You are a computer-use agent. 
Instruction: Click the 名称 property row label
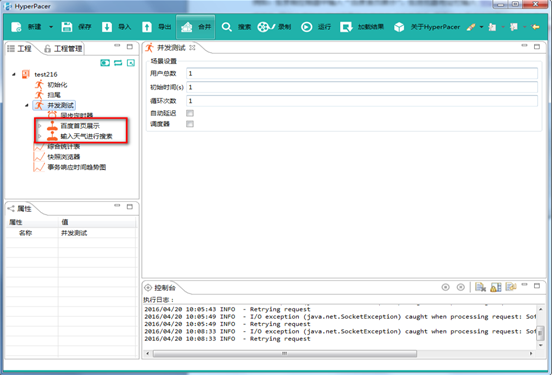pyautogui.click(x=25, y=233)
